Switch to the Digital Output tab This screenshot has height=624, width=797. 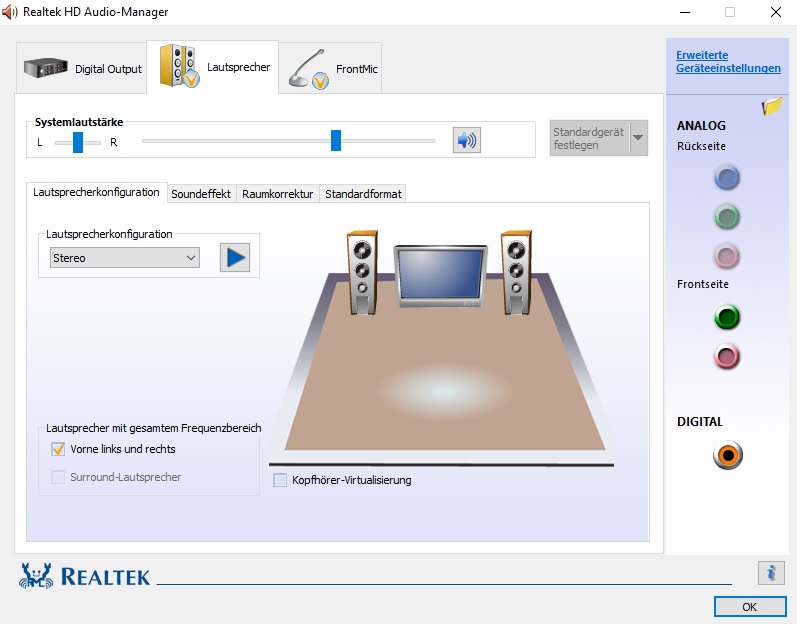click(x=82, y=69)
